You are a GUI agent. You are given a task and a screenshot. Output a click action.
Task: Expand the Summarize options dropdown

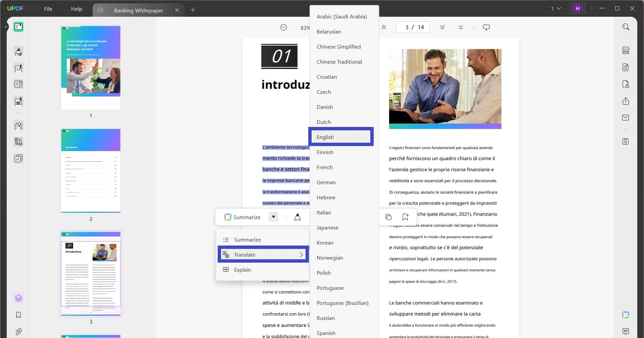pyautogui.click(x=273, y=217)
